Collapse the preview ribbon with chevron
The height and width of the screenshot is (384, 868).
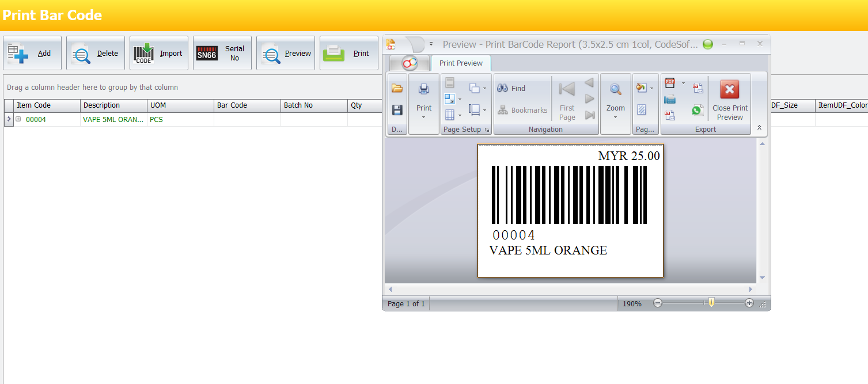(759, 128)
